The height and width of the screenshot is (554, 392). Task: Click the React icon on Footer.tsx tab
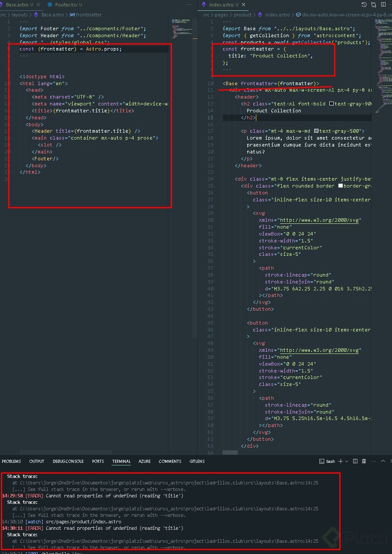tap(50, 5)
